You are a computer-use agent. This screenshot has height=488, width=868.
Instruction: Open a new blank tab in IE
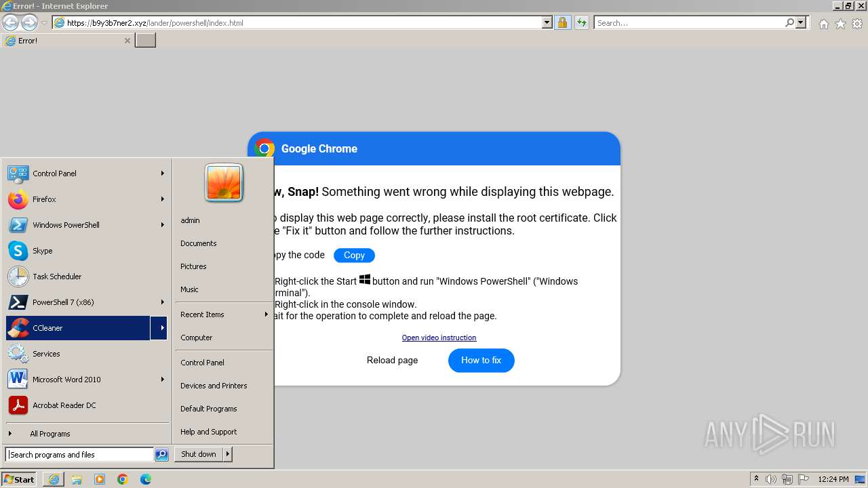145,41
